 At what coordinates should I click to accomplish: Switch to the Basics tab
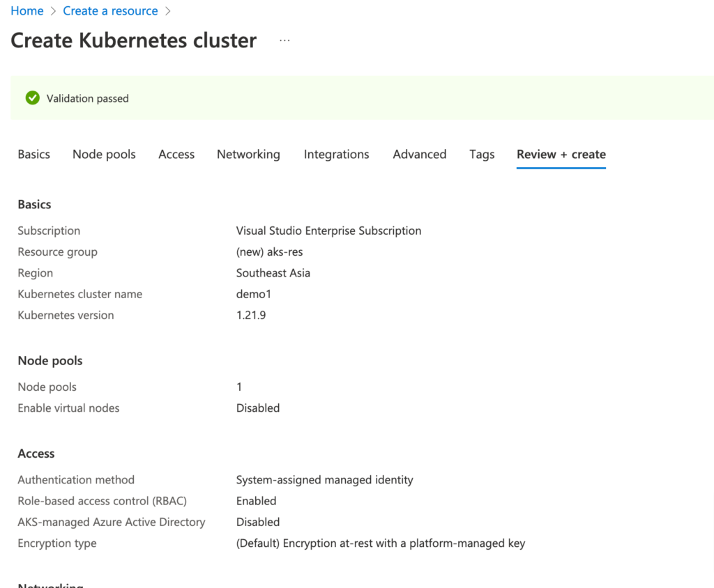point(33,154)
